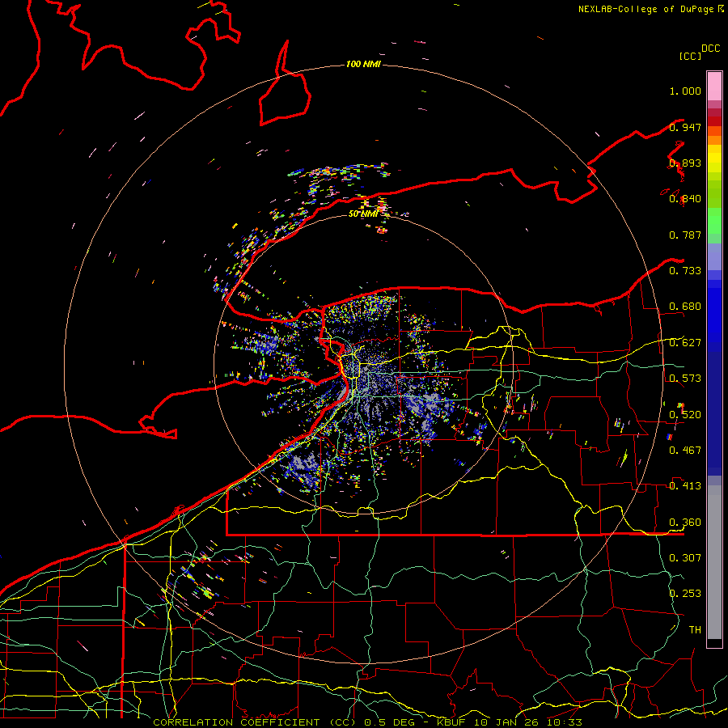Click the bright green color bar segment
The height and width of the screenshot is (728, 728).
pos(714,221)
